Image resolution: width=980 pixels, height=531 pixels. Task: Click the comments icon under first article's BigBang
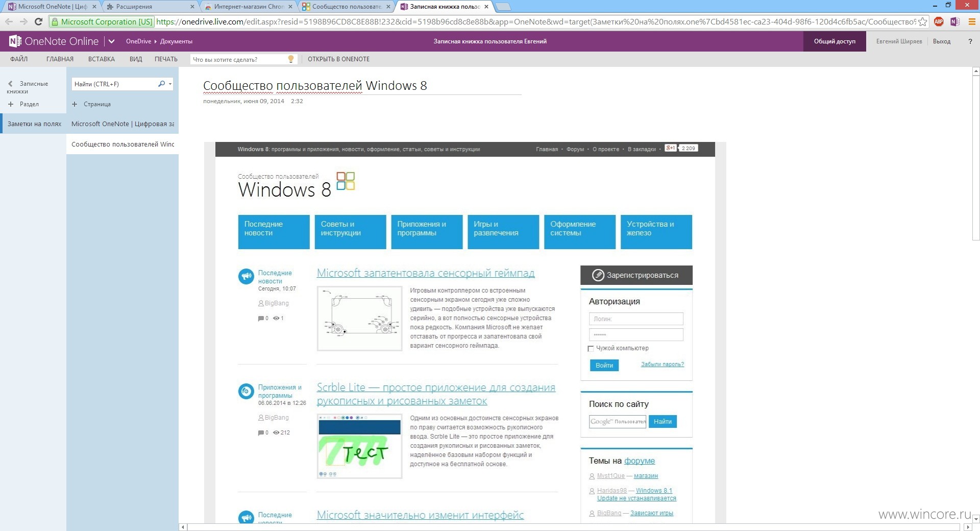[261, 318]
